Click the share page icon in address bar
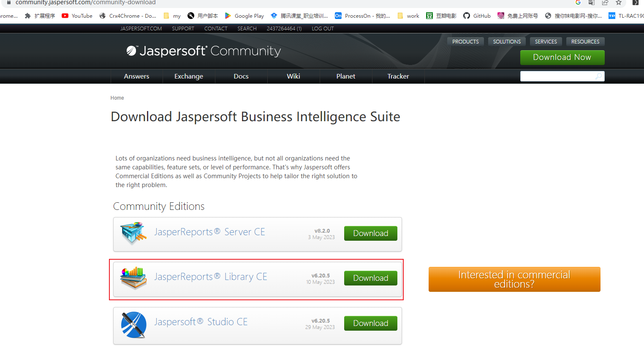The image size is (644, 356). 605,3
